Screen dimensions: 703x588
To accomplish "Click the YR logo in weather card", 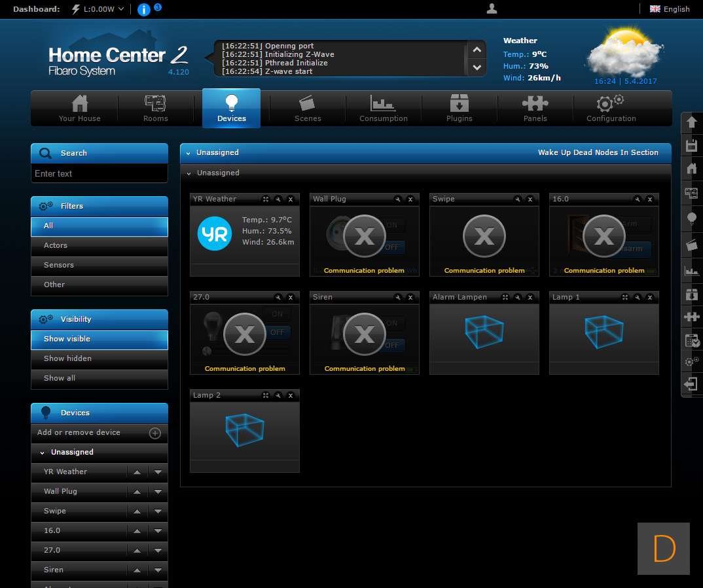I will [x=214, y=233].
